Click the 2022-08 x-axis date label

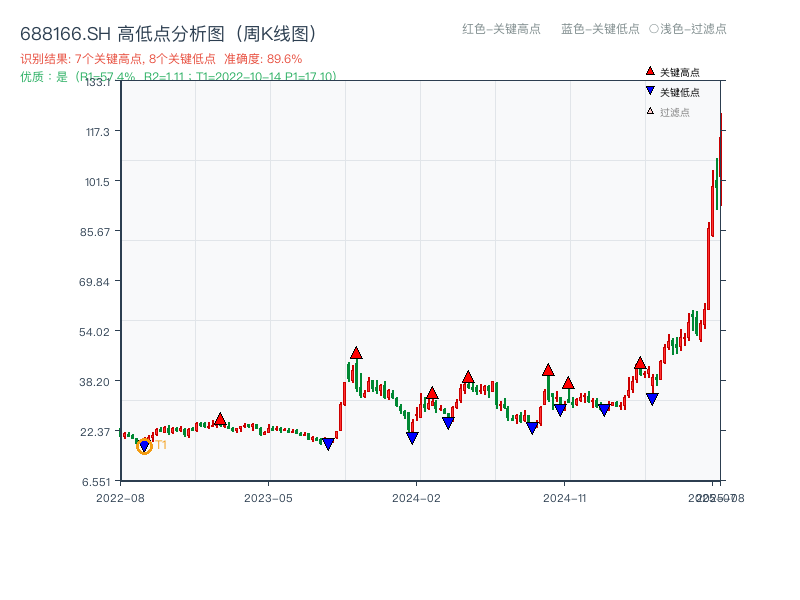(x=120, y=498)
